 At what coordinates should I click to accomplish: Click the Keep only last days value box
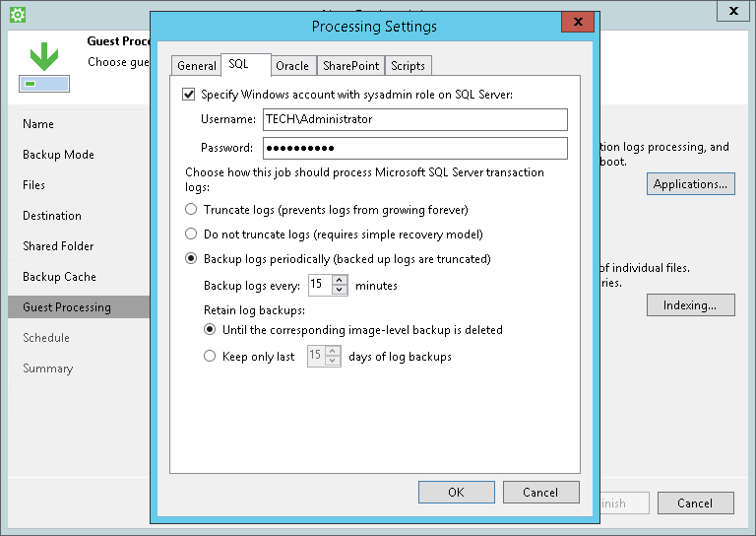[x=316, y=356]
